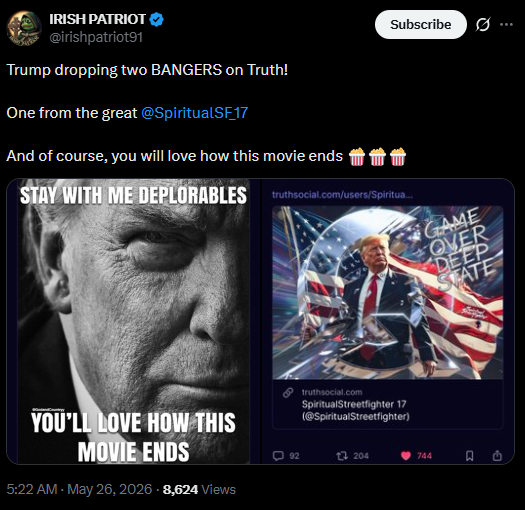Click the truthsocial.com/users/Spiritua... URL
Screen dimensions: 525x510
342,195
